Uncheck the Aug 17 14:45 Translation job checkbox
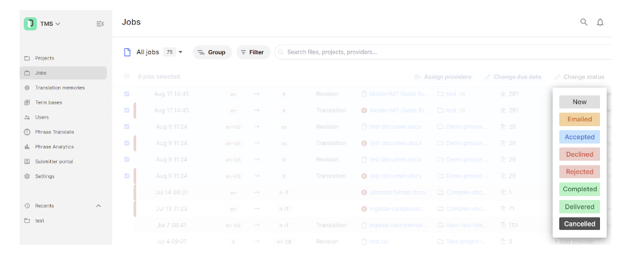 click(x=127, y=110)
